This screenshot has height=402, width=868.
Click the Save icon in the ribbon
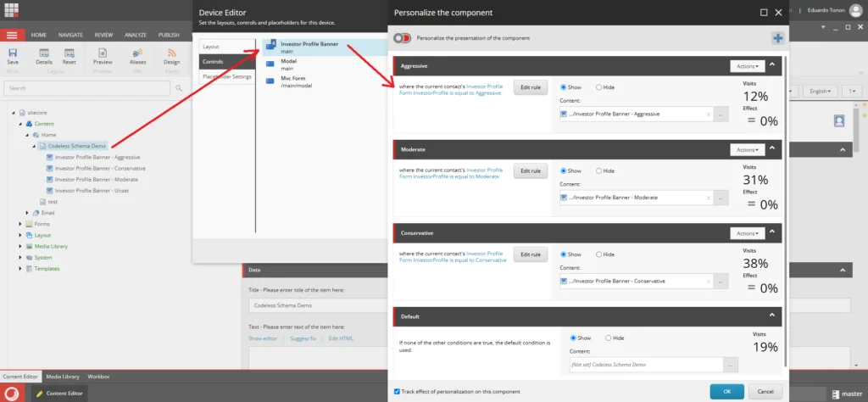click(13, 53)
